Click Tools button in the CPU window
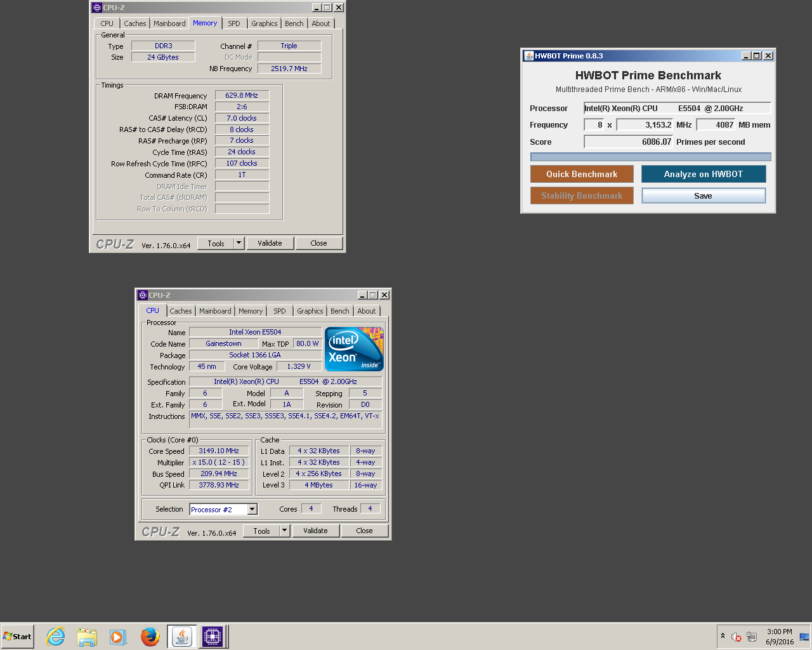The image size is (812, 650). [x=261, y=531]
